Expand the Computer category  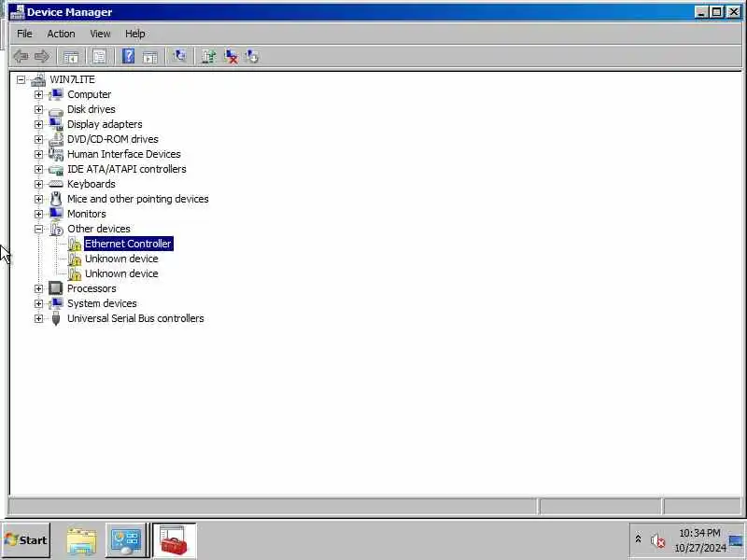(38, 95)
